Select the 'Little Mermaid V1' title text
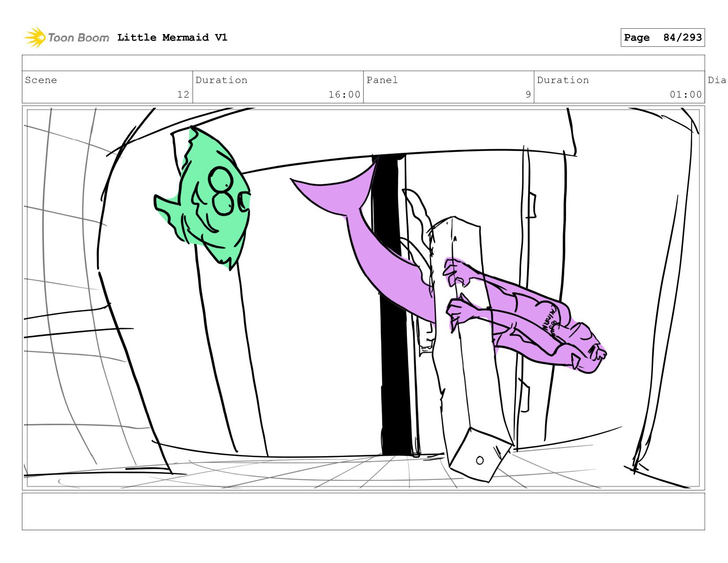The width and height of the screenshot is (728, 563). coord(172,38)
